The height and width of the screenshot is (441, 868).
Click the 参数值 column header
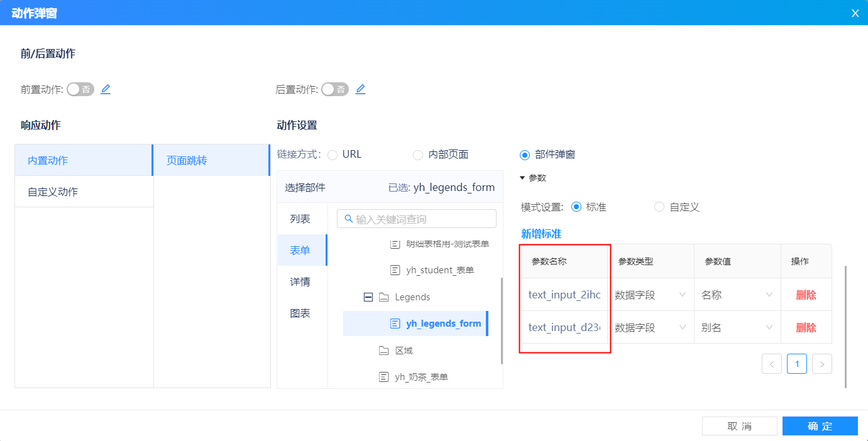click(x=718, y=261)
